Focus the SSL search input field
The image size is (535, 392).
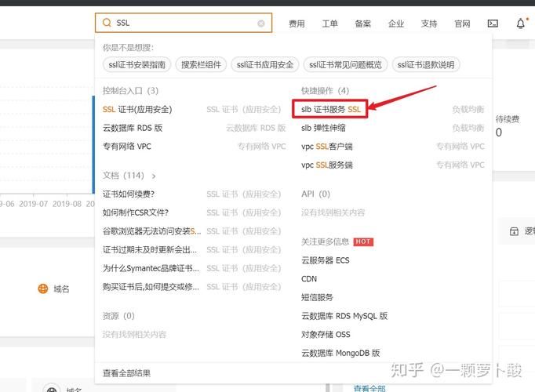coord(184,23)
